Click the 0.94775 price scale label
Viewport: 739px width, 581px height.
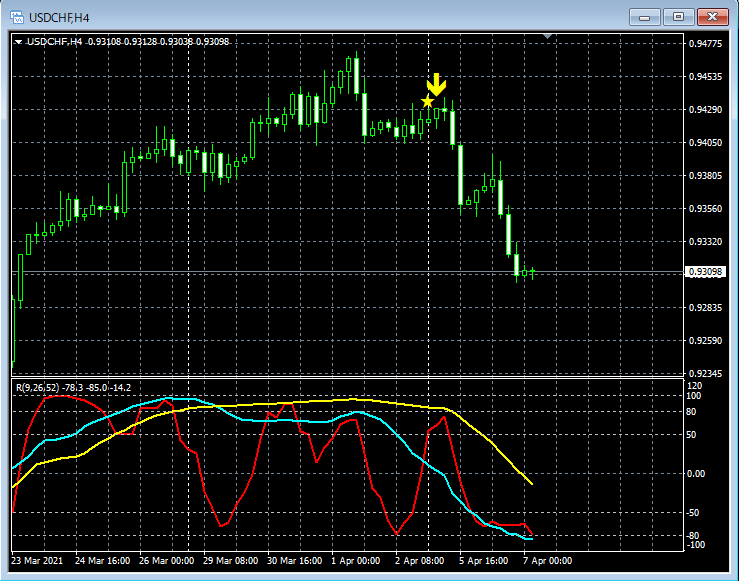(x=705, y=44)
